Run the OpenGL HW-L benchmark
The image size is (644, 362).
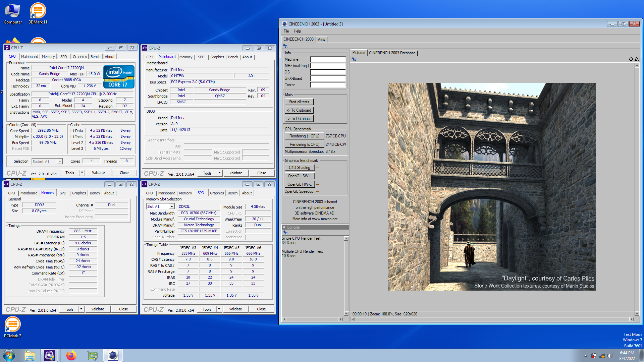(300, 184)
